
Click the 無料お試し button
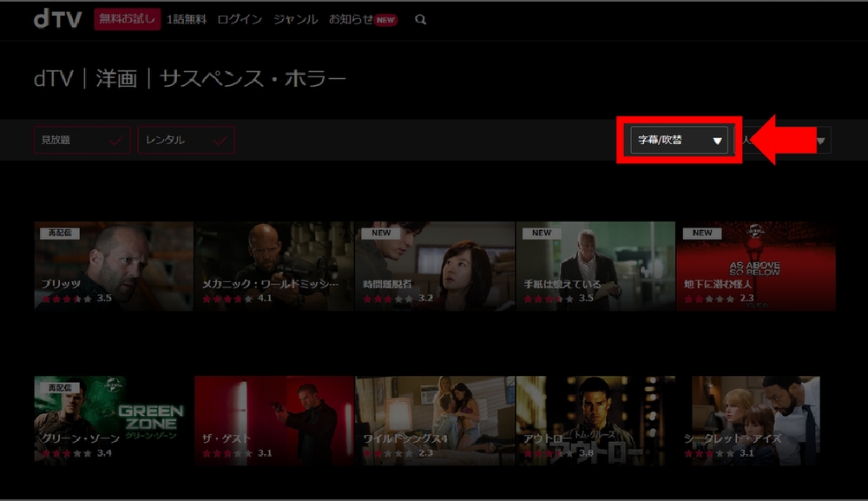tap(128, 19)
